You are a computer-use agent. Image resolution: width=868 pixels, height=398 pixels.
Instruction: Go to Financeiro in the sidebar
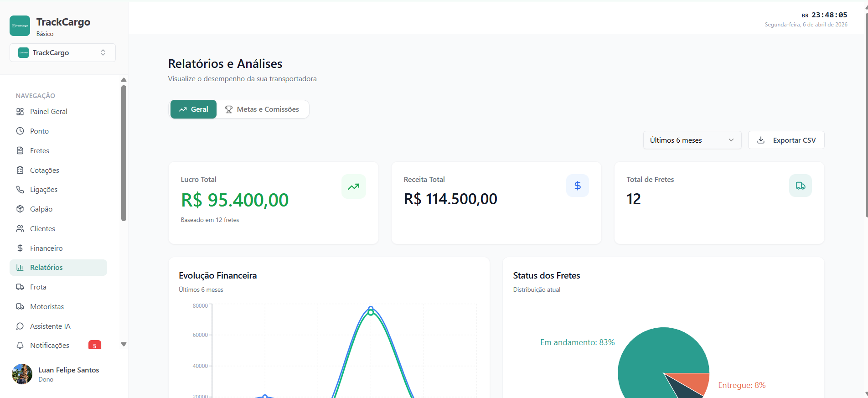click(46, 248)
